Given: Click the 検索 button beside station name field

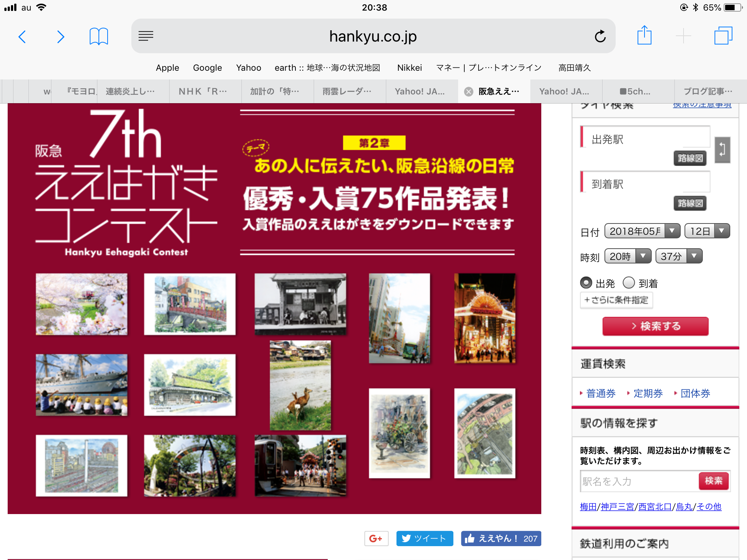Looking at the screenshot, I should click(713, 481).
